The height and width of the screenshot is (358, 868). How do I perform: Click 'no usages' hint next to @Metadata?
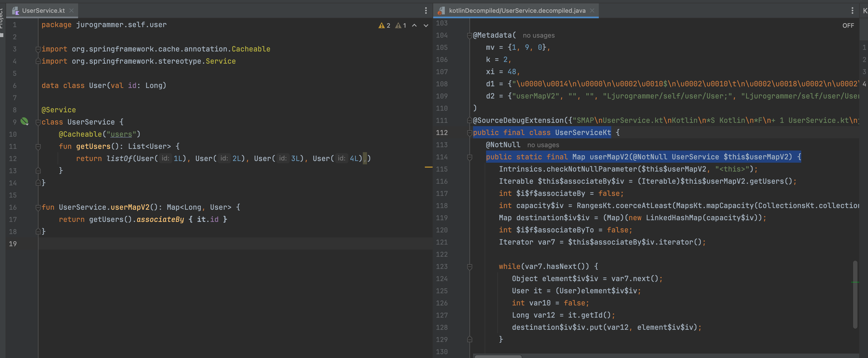click(x=538, y=35)
